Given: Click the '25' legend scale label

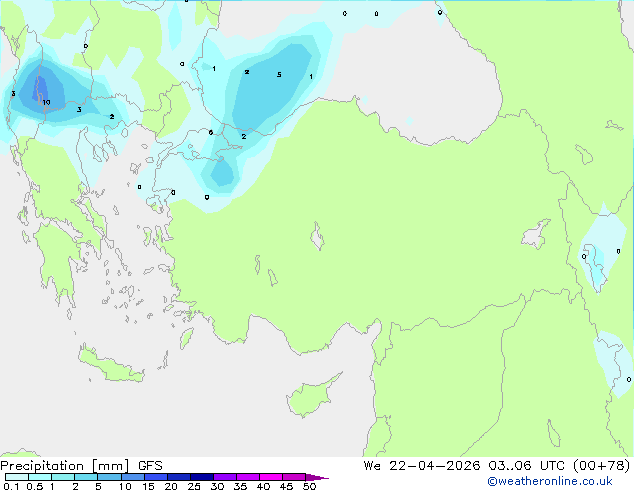Looking at the screenshot, I should pos(194,486).
